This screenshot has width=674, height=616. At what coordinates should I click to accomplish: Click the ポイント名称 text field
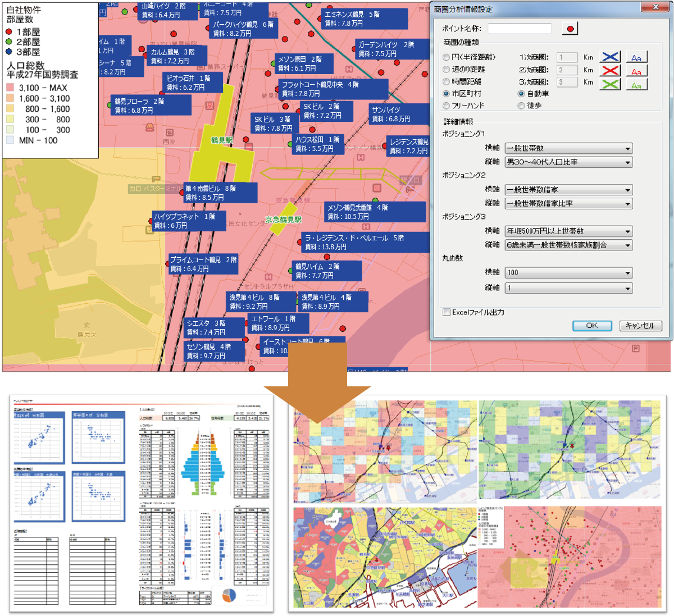520,29
